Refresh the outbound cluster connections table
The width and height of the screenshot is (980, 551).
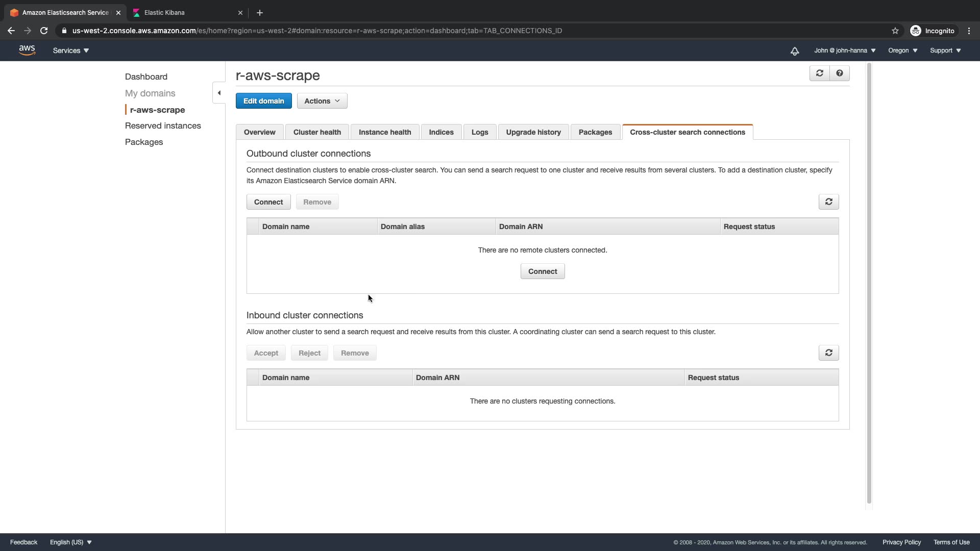click(828, 202)
